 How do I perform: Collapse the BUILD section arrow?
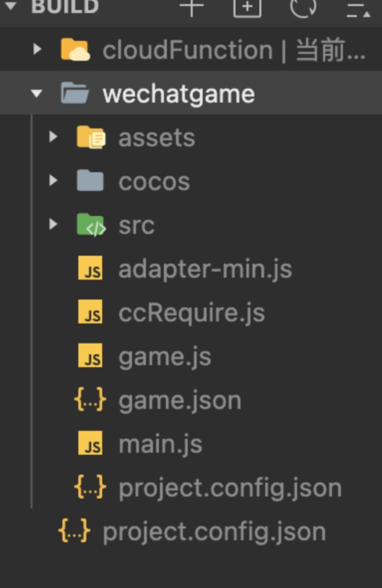(x=11, y=6)
